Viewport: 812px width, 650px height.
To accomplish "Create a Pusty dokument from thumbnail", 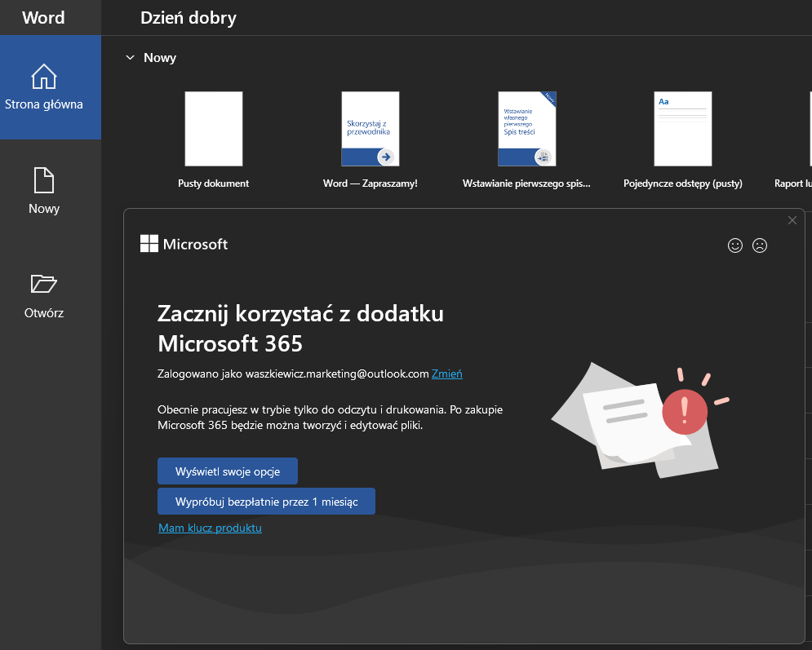I will (213, 129).
